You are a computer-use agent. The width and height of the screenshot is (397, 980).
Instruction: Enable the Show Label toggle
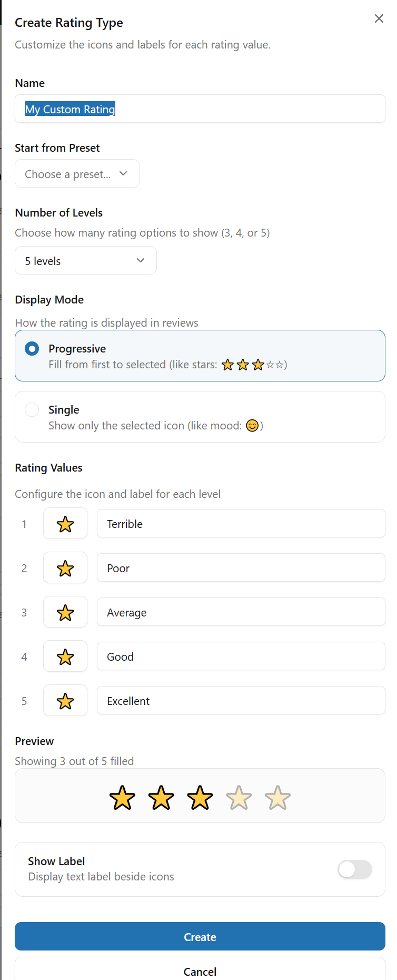pos(355,869)
